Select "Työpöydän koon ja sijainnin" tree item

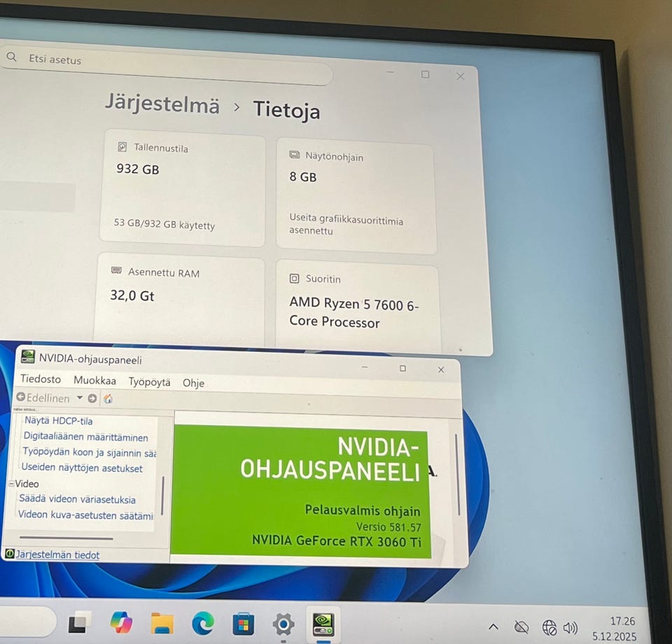point(89,452)
